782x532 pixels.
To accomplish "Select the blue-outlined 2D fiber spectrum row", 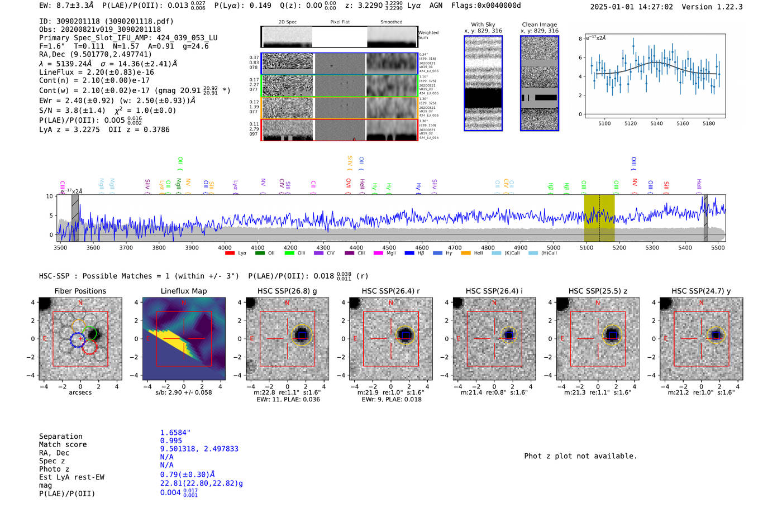I will click(x=340, y=64).
